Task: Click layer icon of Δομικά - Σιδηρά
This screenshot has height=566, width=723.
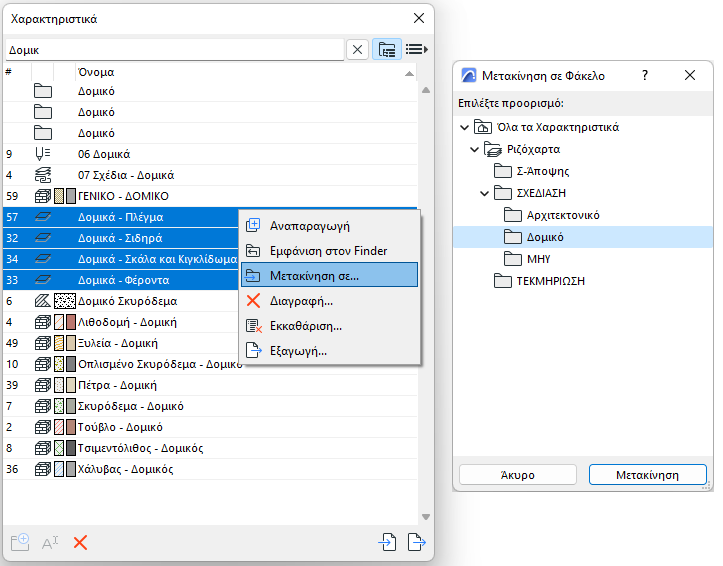Action: [x=43, y=238]
